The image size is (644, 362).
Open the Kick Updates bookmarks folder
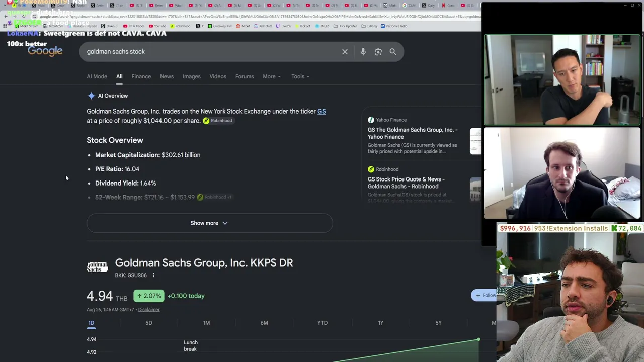(x=346, y=26)
